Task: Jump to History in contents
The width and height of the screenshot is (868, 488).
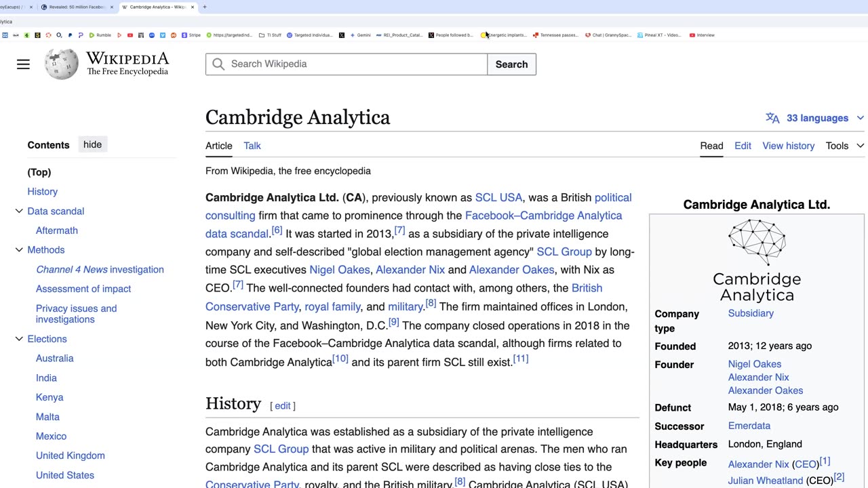Action: pos(42,192)
